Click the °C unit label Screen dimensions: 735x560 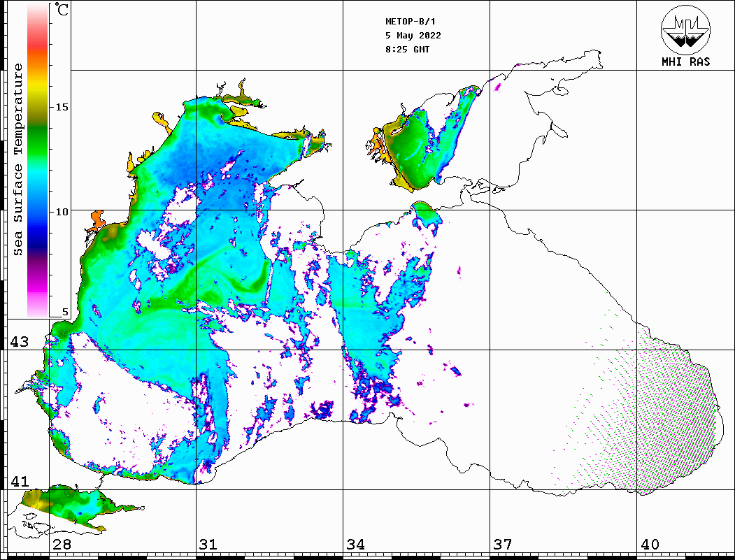[x=62, y=9]
